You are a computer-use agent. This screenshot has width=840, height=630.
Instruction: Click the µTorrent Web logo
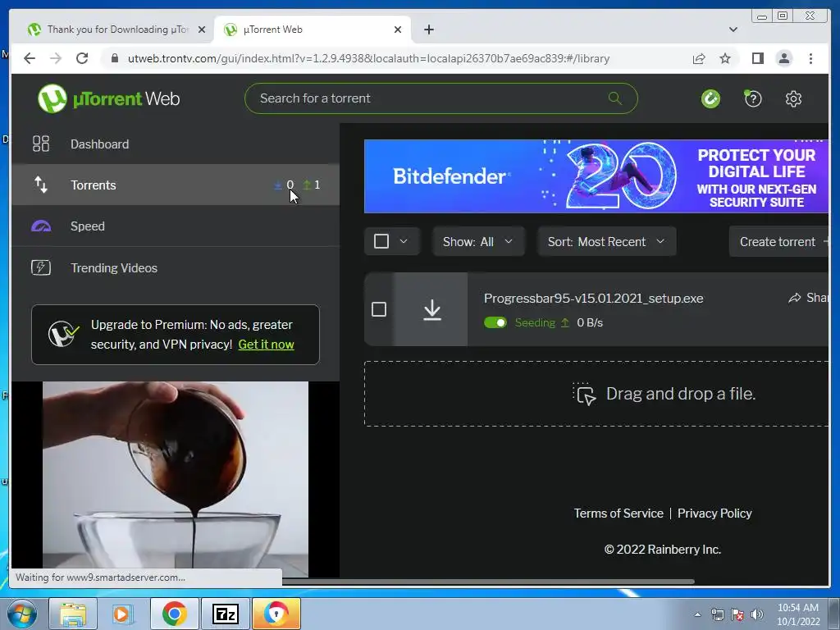point(109,98)
